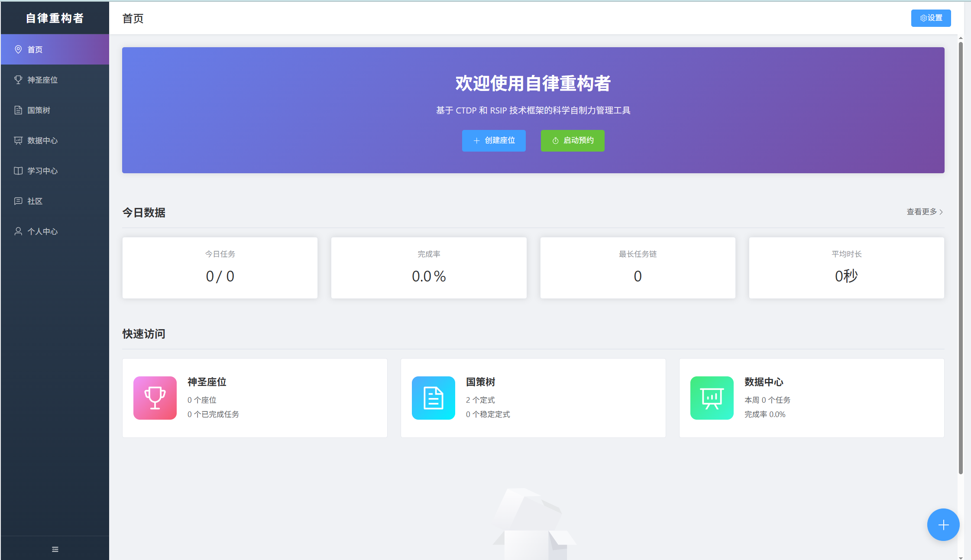Screen dimensions: 971x560
Task: Click the pink trophy icon for 神圣座位
Action: click(x=155, y=398)
